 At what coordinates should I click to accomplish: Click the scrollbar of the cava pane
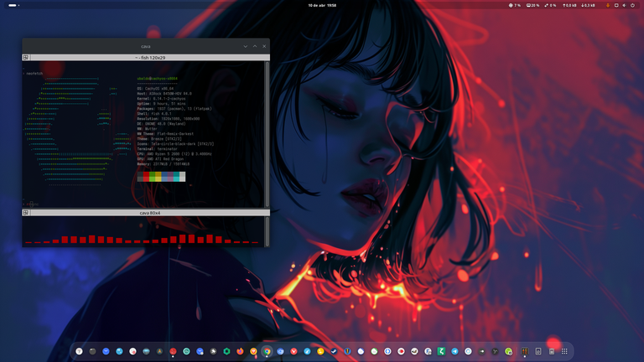pos(267,231)
